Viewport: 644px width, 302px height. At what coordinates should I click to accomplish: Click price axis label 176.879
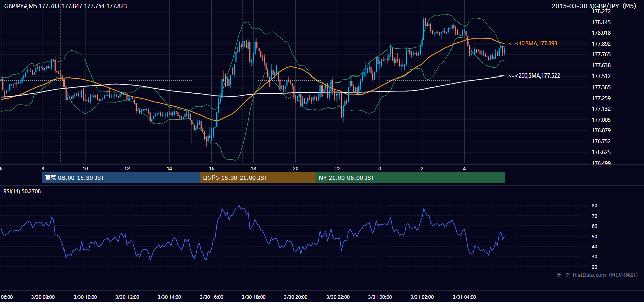[x=602, y=130]
